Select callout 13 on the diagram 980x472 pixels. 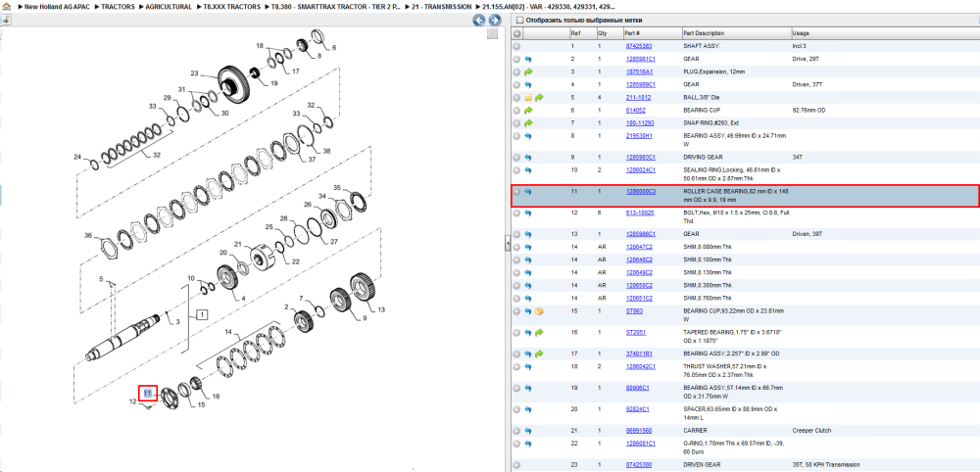pyautogui.click(x=381, y=309)
